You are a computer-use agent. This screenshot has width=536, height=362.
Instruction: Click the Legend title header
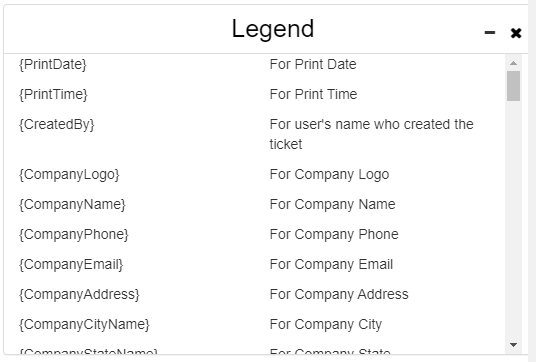click(273, 29)
